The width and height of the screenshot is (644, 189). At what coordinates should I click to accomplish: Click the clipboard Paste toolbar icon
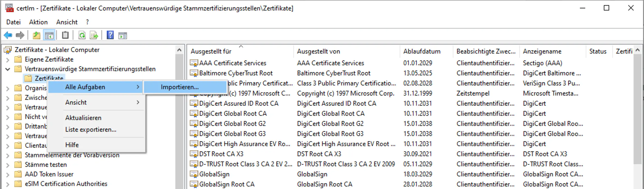click(65, 35)
